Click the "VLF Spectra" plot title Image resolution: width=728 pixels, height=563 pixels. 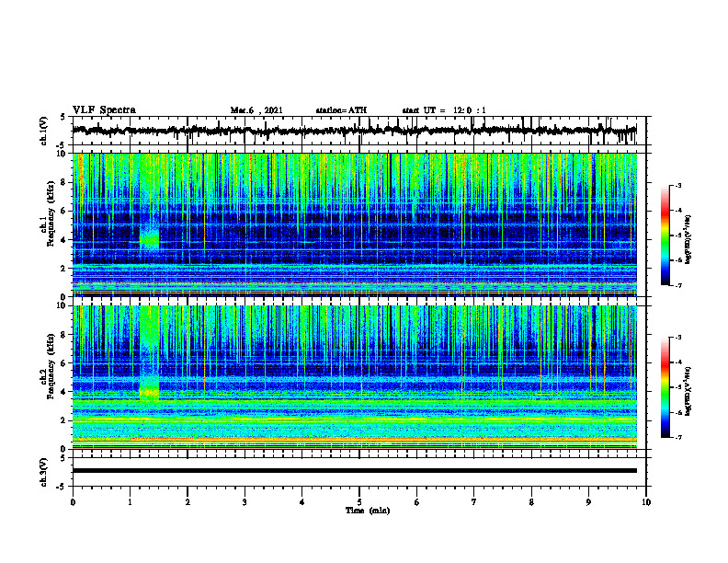(x=104, y=110)
